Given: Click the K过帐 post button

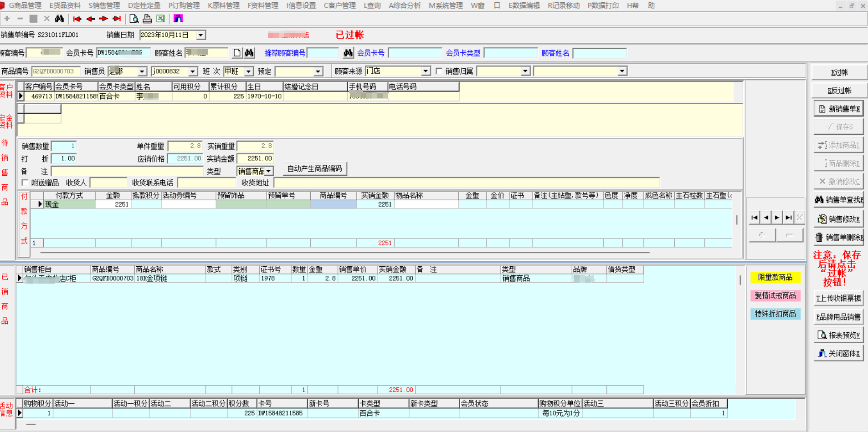Looking at the screenshot, I should click(x=839, y=72).
